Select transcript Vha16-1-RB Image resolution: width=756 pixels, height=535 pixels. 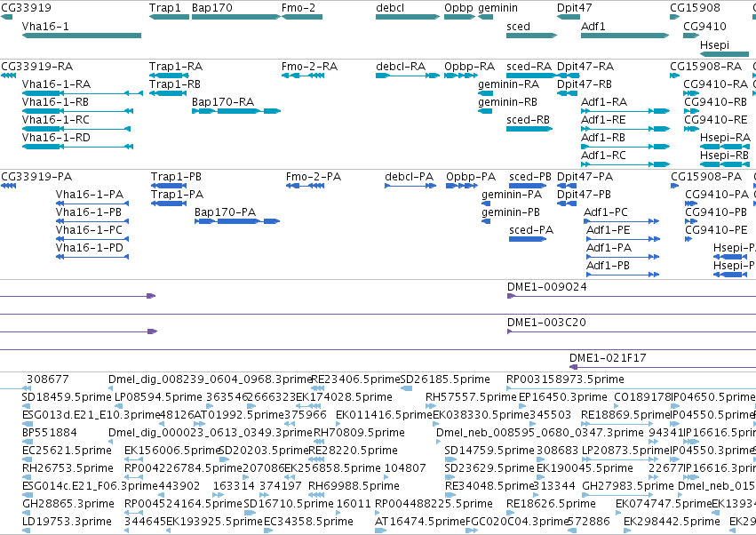tap(77, 111)
